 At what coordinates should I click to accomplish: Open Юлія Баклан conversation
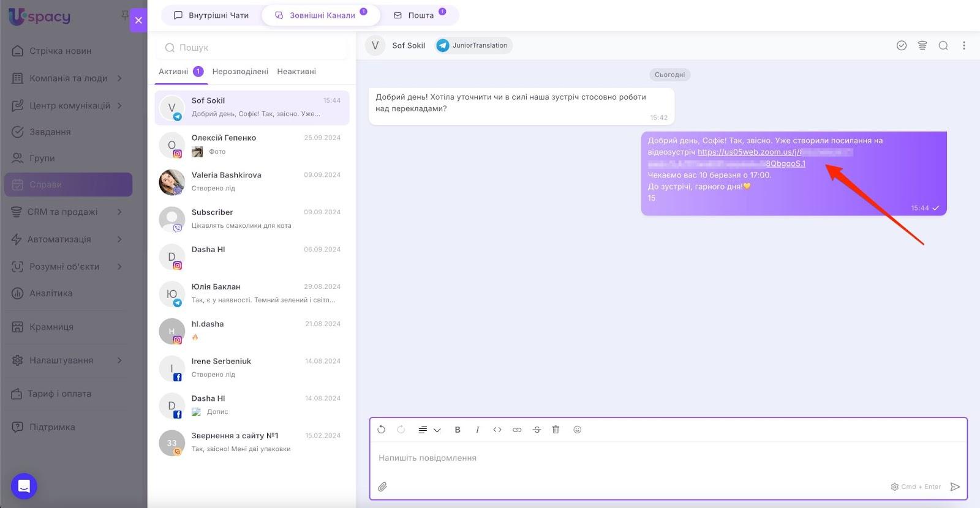252,294
